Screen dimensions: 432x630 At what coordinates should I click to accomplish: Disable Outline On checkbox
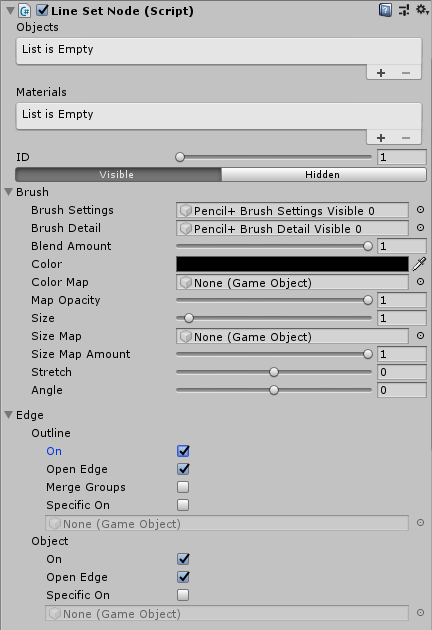pos(183,451)
